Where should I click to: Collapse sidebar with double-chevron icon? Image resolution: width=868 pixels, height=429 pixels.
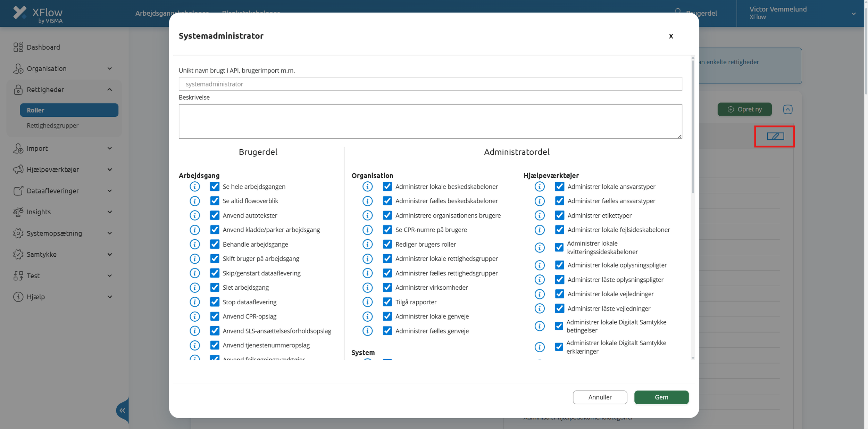pyautogui.click(x=123, y=411)
